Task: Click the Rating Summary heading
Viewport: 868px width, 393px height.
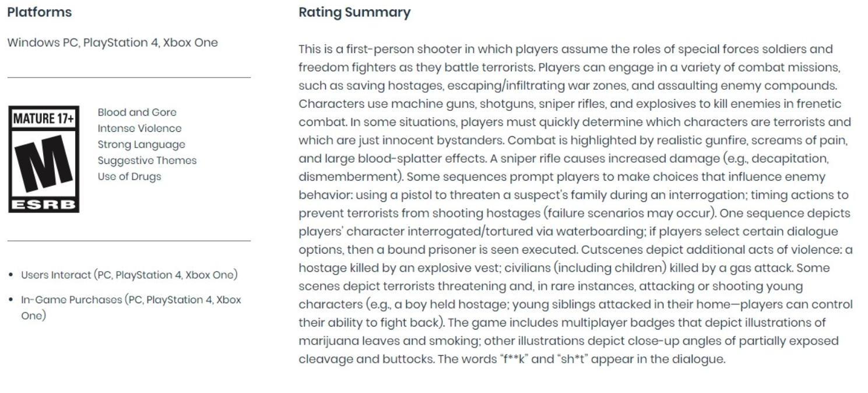Action: pyautogui.click(x=354, y=12)
